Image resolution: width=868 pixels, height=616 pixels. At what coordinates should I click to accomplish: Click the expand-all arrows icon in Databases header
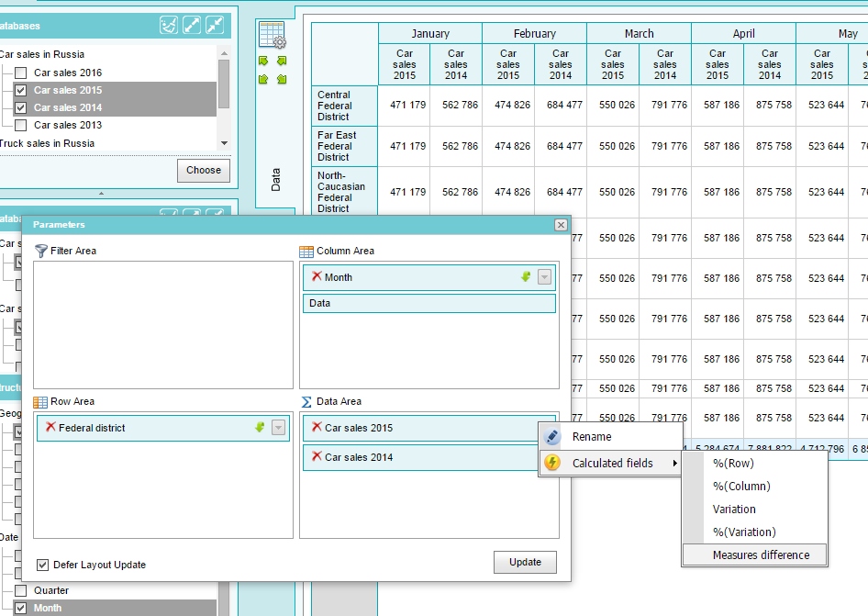(192, 25)
